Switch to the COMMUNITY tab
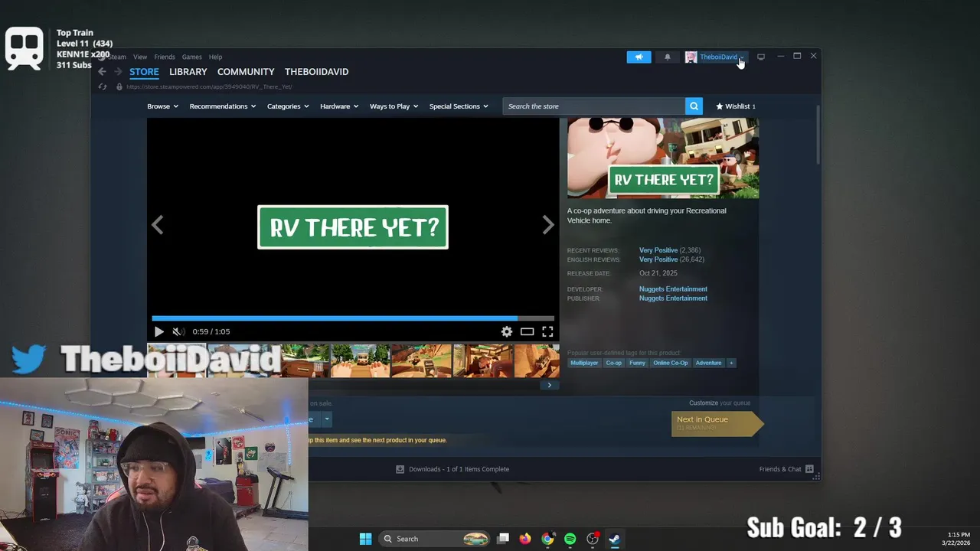This screenshot has width=980, height=551. (x=246, y=71)
